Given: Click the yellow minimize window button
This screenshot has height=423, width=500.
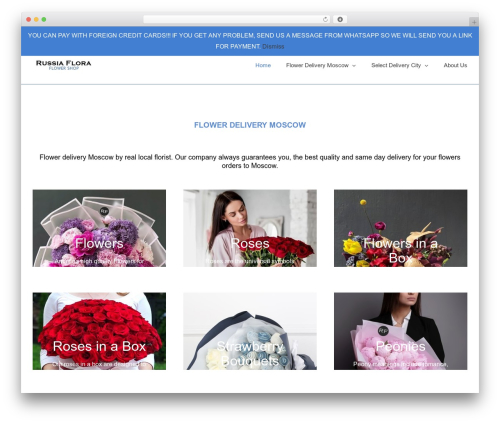Looking at the screenshot, I should 36,19.
